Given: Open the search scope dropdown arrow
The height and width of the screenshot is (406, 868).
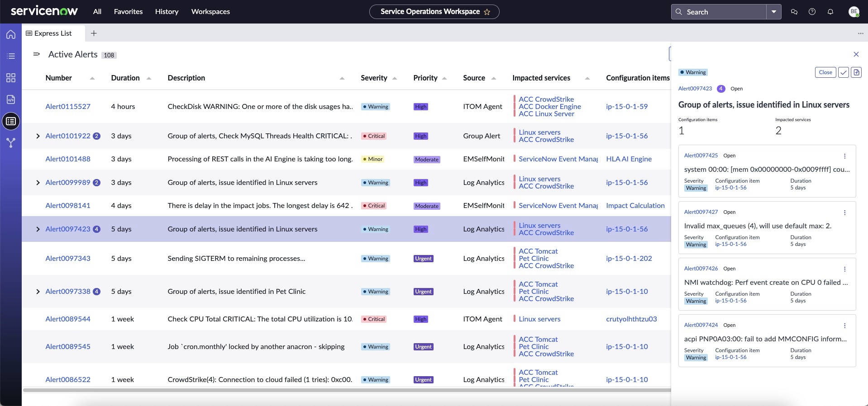Looking at the screenshot, I should (x=774, y=12).
